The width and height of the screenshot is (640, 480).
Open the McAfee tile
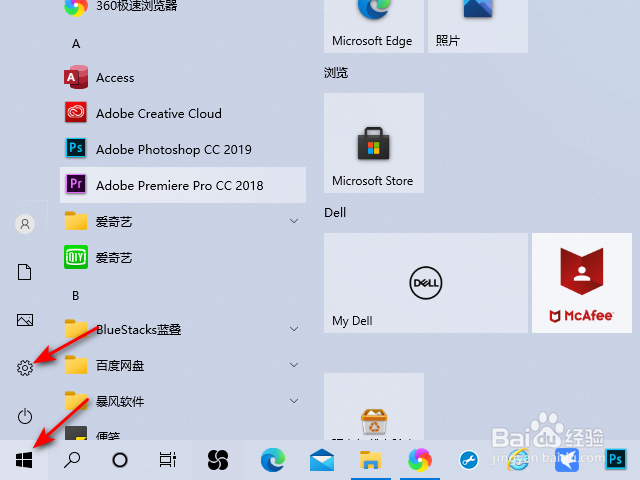click(x=582, y=283)
